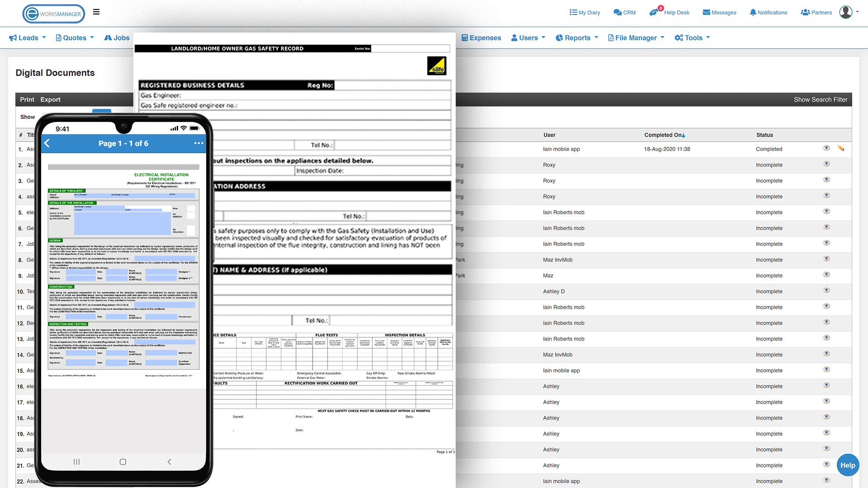Click the Notifications bell icon
Viewport: 868px width, 488px height.
click(x=768, y=12)
